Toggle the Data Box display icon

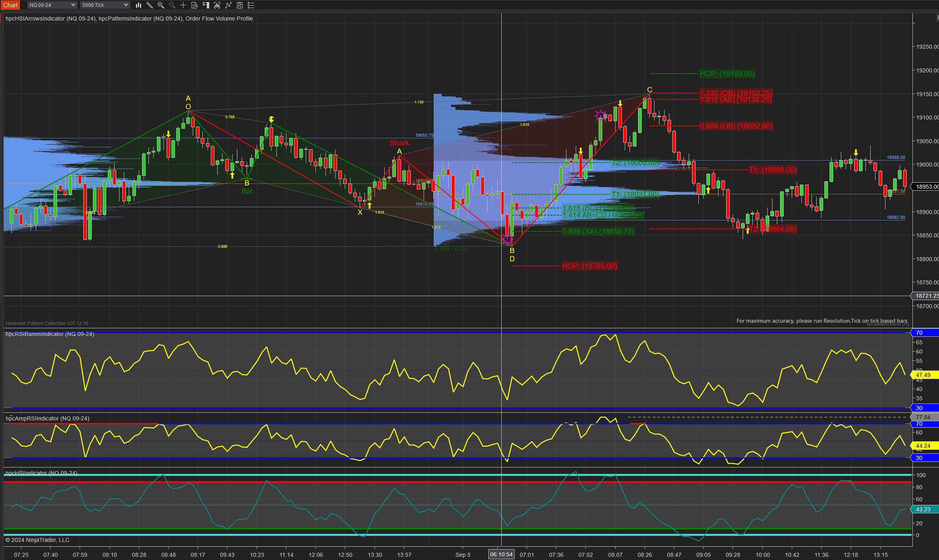coord(195,5)
